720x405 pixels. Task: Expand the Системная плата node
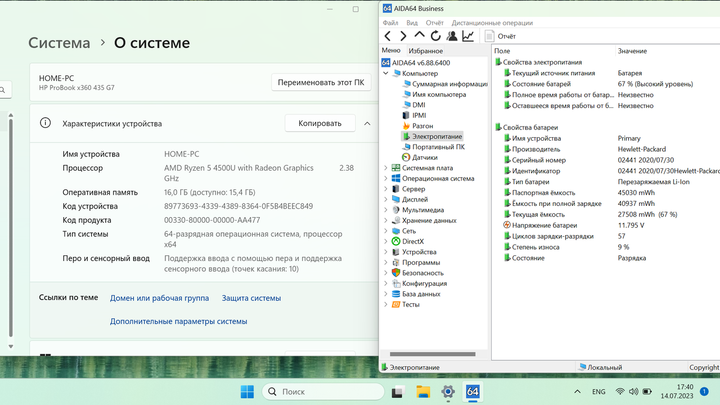(x=386, y=168)
